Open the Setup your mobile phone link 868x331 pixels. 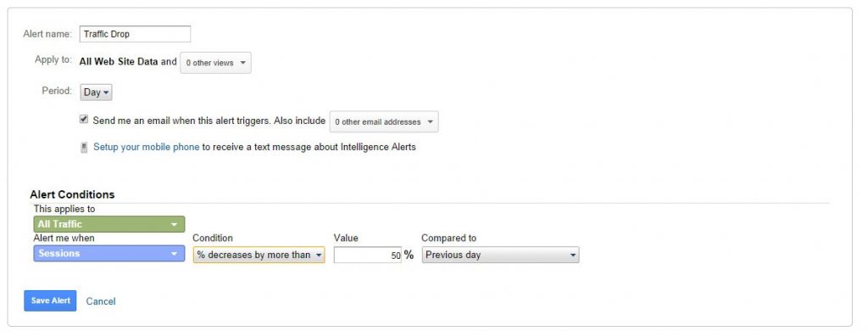click(x=146, y=147)
